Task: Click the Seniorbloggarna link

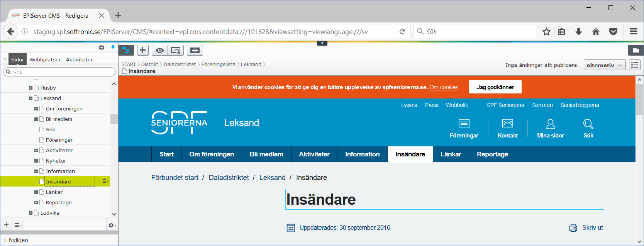Action: [x=580, y=105]
